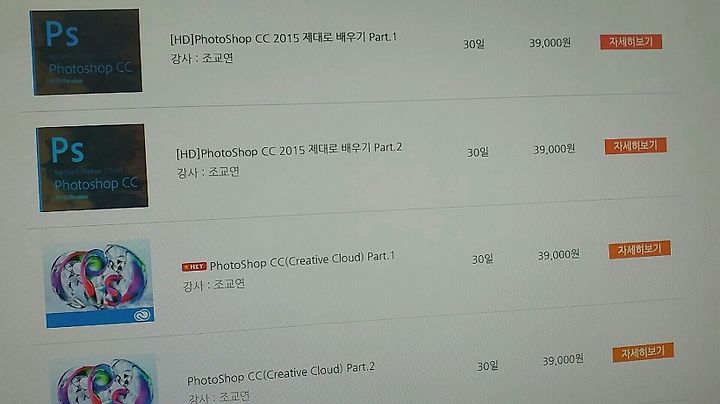Click instructor name 조교연 under Part.2 2015 course
720x404 pixels.
point(224,172)
